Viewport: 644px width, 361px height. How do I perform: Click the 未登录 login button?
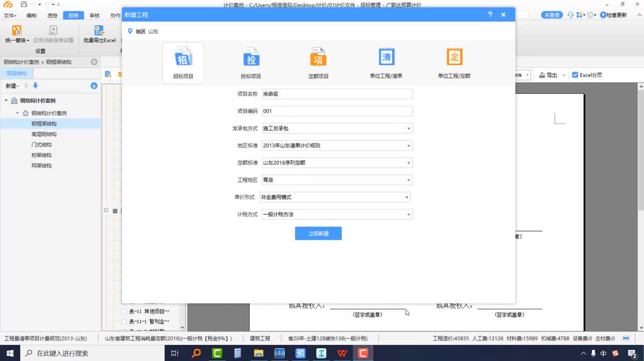552,15
